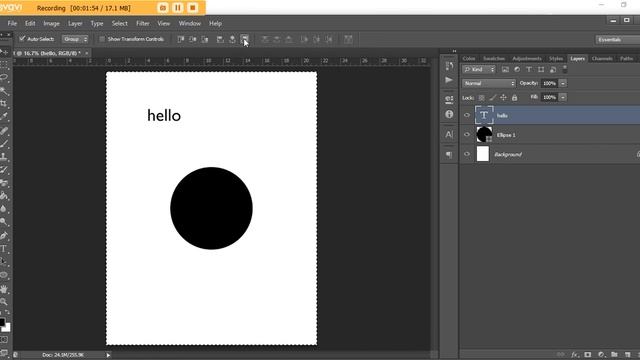The height and width of the screenshot is (360, 640).
Task: Switch to the Swatches tab
Action: click(494, 59)
